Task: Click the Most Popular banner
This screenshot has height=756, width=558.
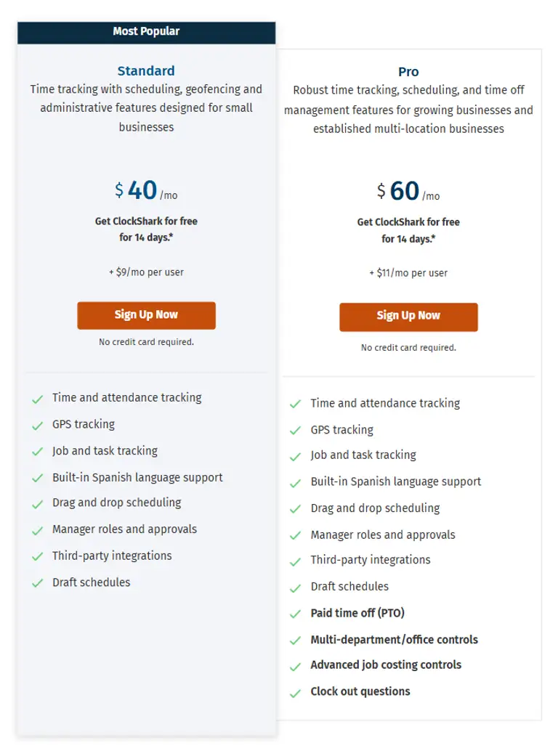Action: (x=146, y=32)
